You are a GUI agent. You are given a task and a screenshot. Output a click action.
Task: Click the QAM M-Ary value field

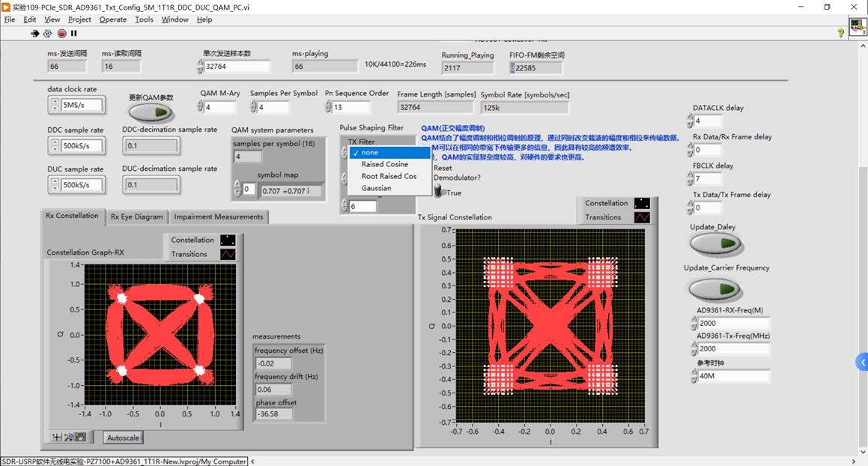click(219, 107)
